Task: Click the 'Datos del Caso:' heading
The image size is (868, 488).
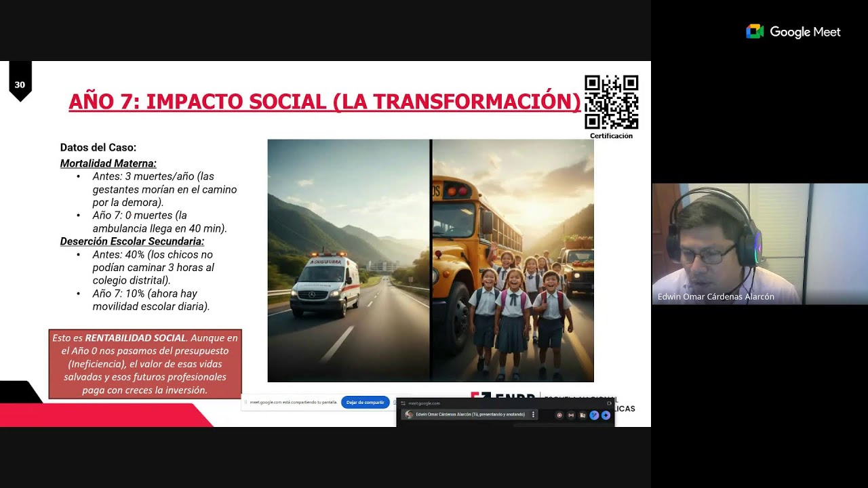Action: coord(98,147)
